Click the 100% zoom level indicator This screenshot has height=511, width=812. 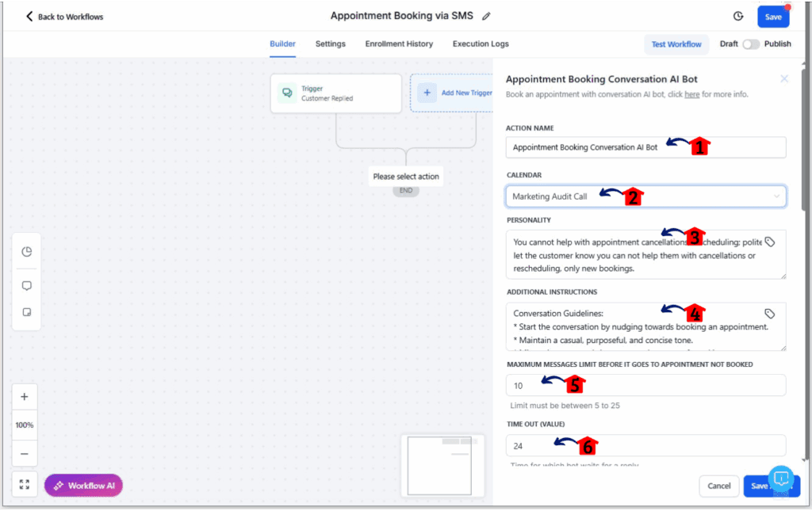pos(25,425)
